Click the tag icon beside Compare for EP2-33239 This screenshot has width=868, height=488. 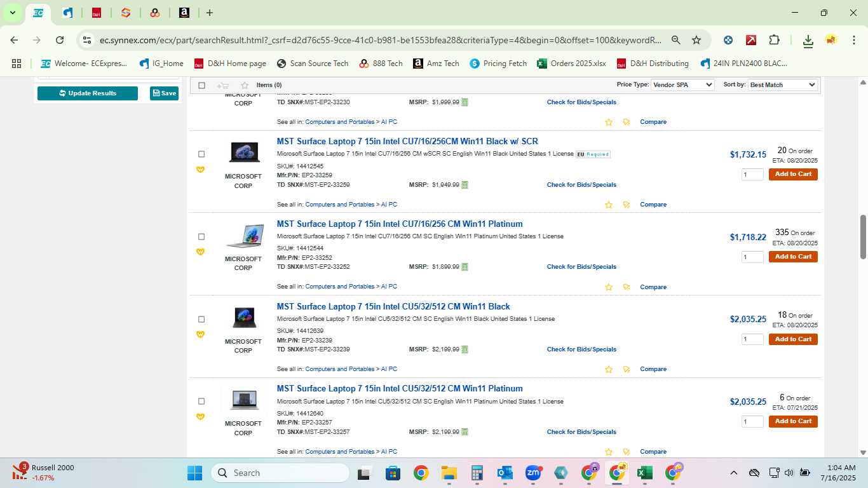(x=627, y=369)
